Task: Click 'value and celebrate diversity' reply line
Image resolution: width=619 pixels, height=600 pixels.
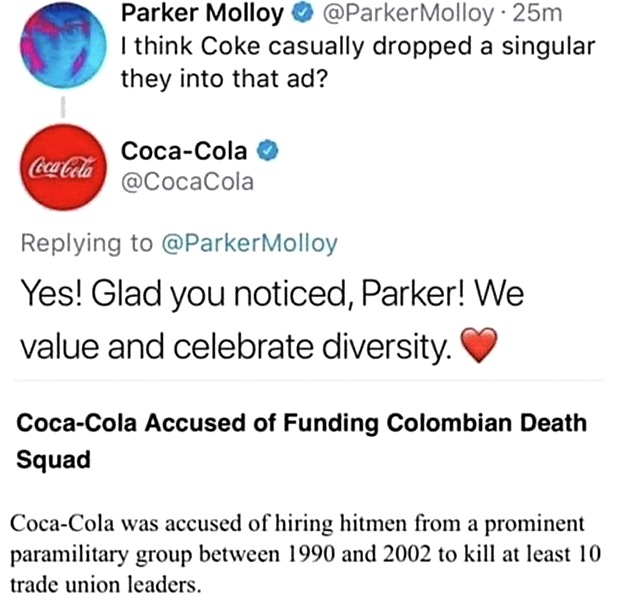Action: point(235,347)
